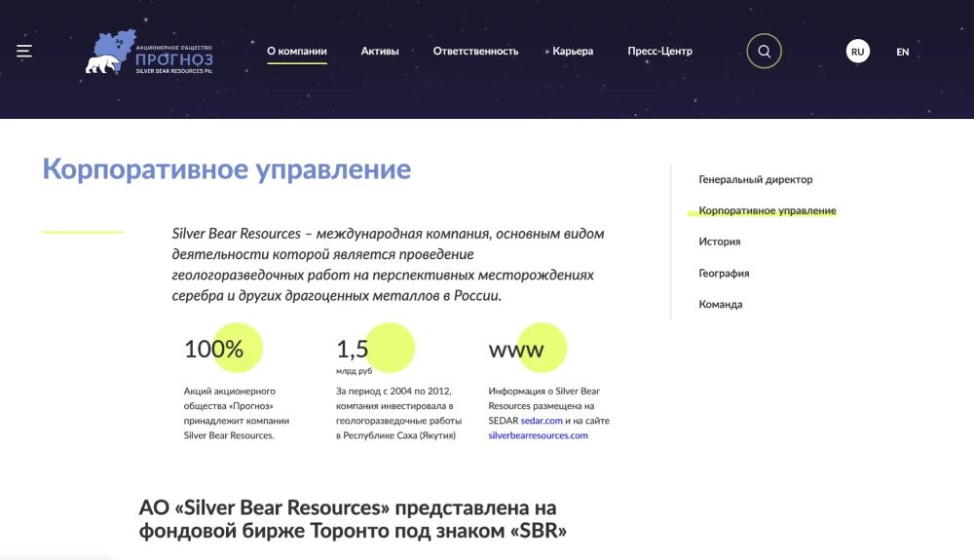
Task: Follow the silverbearresources.com link
Action: (538, 435)
